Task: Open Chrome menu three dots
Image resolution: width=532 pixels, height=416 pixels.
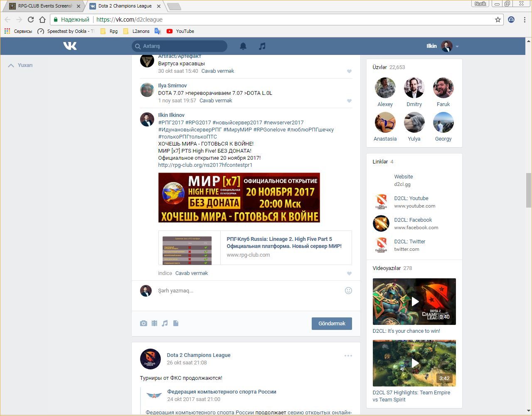Action: coord(525,20)
